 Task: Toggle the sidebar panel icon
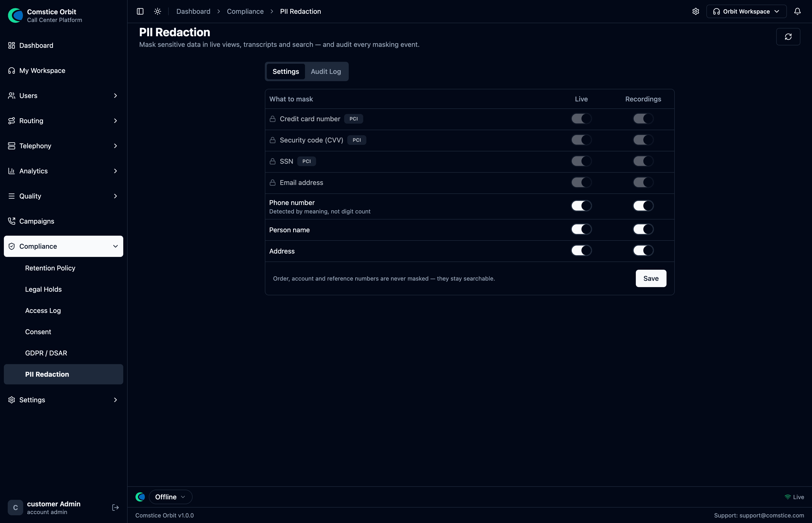tap(140, 12)
